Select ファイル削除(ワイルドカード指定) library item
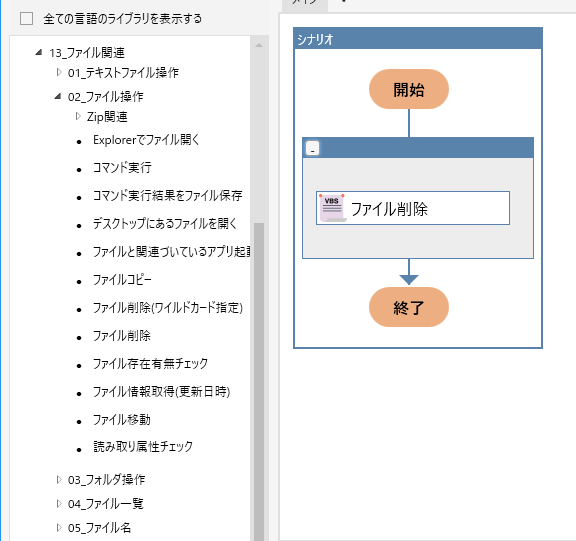Image resolution: width=576 pixels, height=541 pixels. tap(168, 308)
